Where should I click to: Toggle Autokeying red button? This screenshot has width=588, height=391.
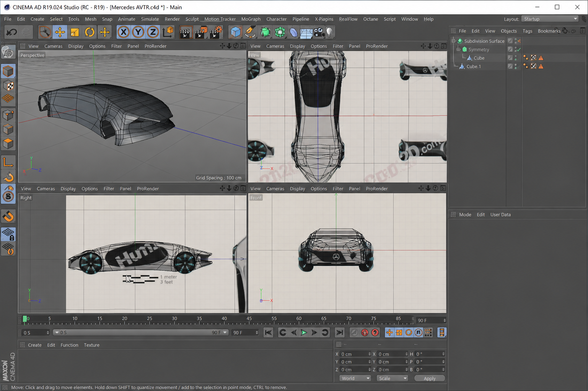(x=365, y=333)
